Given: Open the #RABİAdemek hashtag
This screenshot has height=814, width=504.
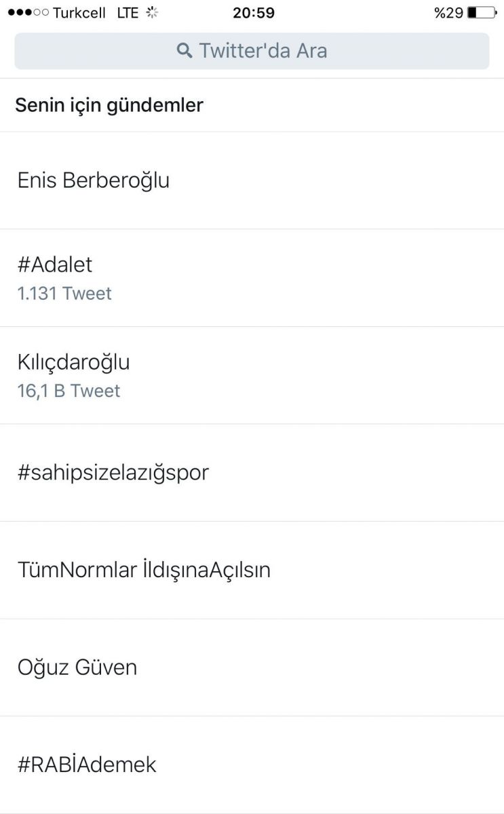Looking at the screenshot, I should [87, 765].
